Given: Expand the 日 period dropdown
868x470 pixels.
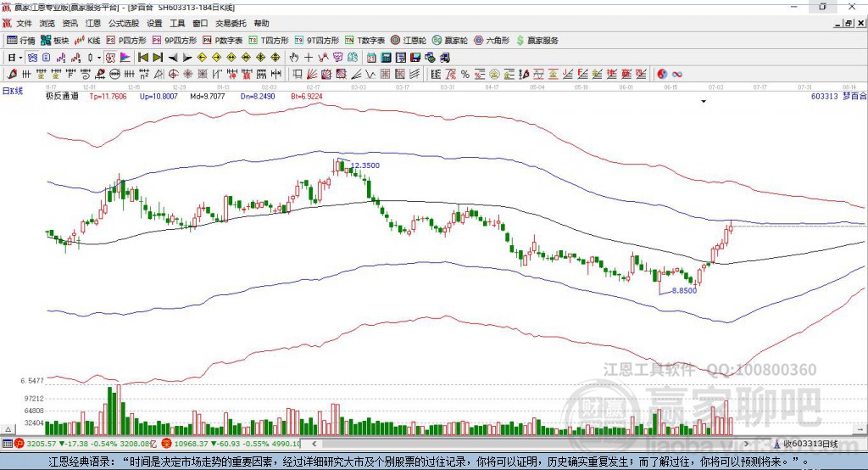Looking at the screenshot, I should pos(20,58).
